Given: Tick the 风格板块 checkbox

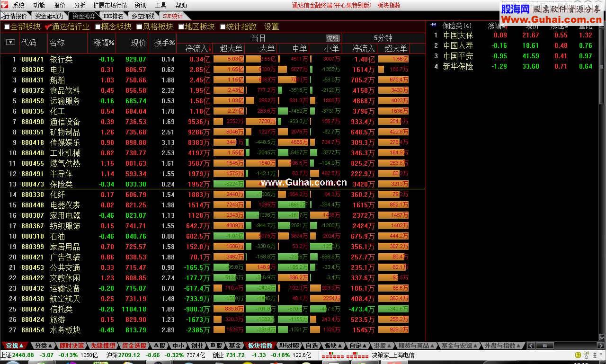Looking at the screenshot, I should (139, 27).
